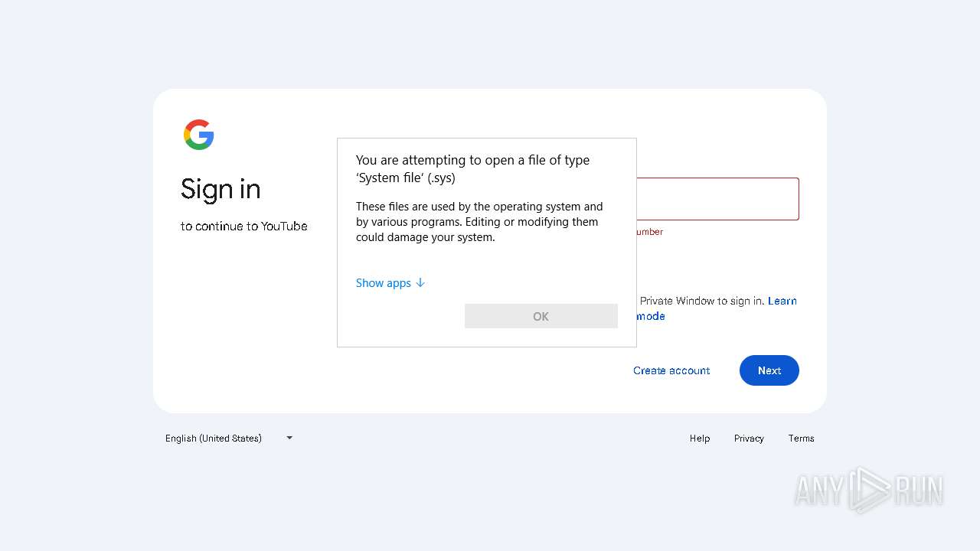This screenshot has width=980, height=551.
Task: Focus the email or phone input field
Action: 717,199
